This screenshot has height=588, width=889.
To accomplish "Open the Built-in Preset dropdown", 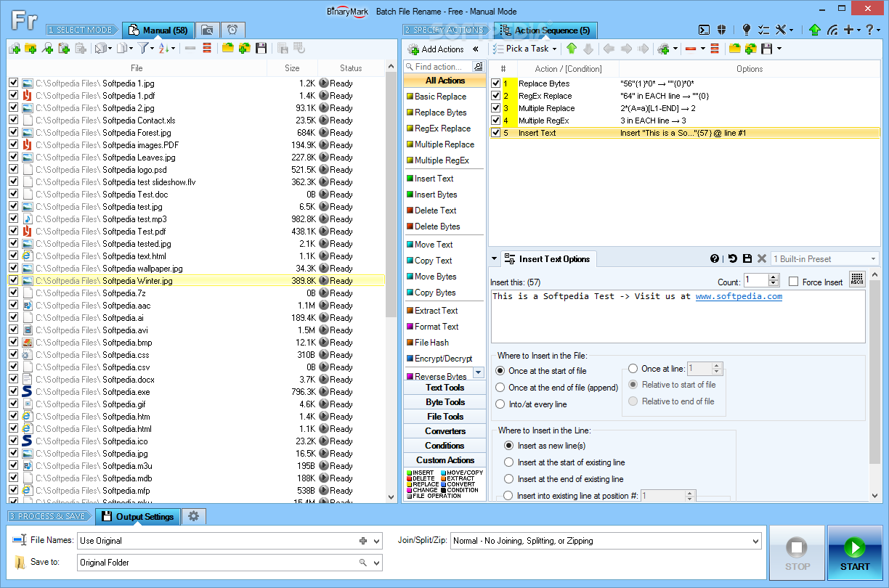I will [x=824, y=258].
